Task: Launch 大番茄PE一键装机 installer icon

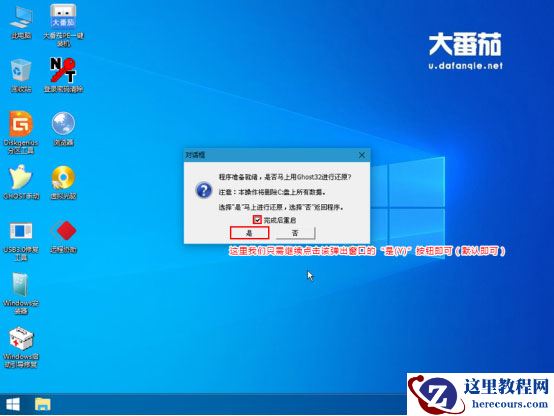Action: (x=63, y=25)
